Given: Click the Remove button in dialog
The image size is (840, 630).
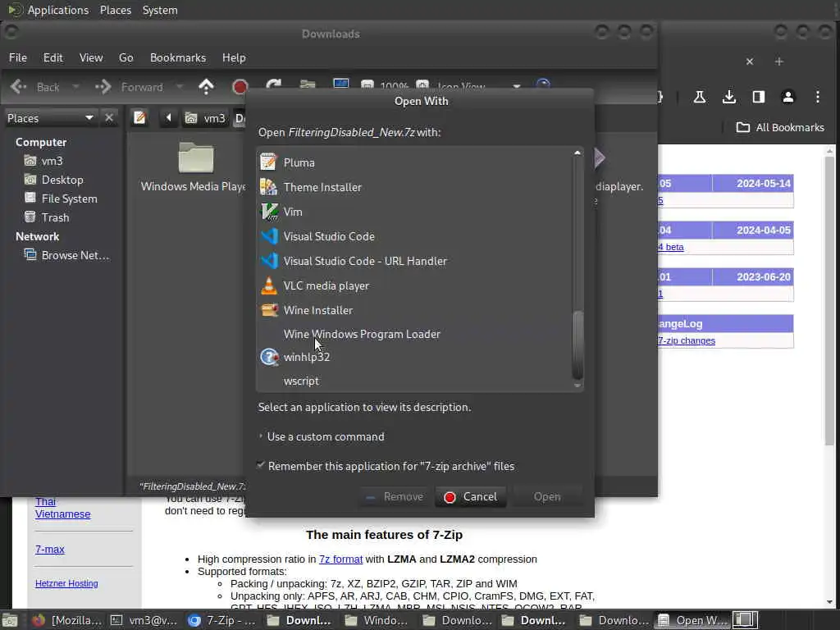Looking at the screenshot, I should (x=395, y=496).
